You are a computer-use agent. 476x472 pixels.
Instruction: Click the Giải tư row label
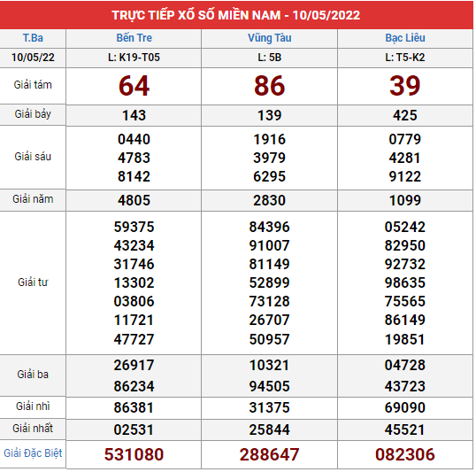click(x=33, y=282)
